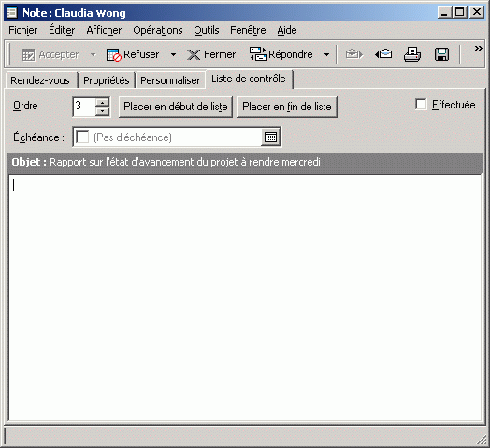Click the floppy disk save icon
This screenshot has width=490, height=448.
pyautogui.click(x=441, y=54)
